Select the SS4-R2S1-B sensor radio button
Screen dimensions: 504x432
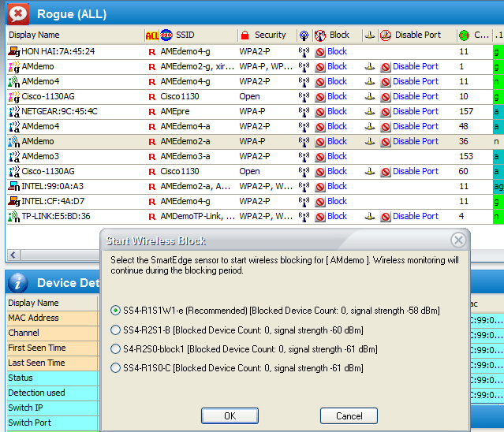click(115, 330)
